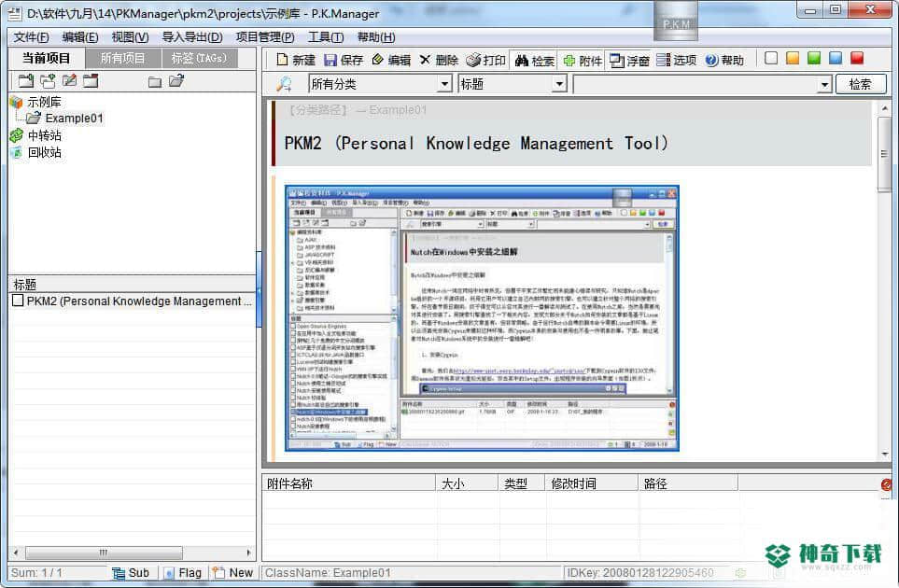Screen dimensions: 899x588
Task: Click the red icon beside attachment table header
Action: pyautogui.click(x=886, y=484)
